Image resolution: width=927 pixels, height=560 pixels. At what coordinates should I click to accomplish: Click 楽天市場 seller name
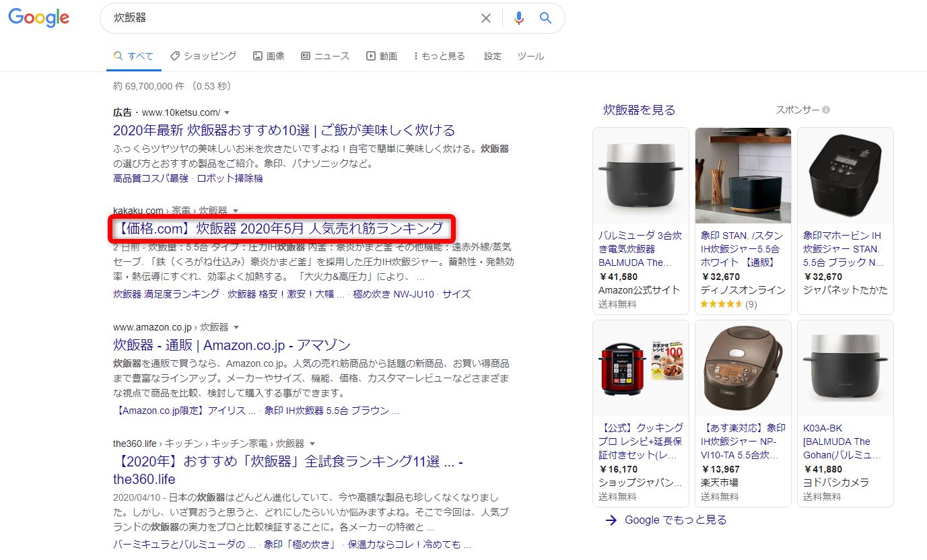pyautogui.click(x=719, y=483)
